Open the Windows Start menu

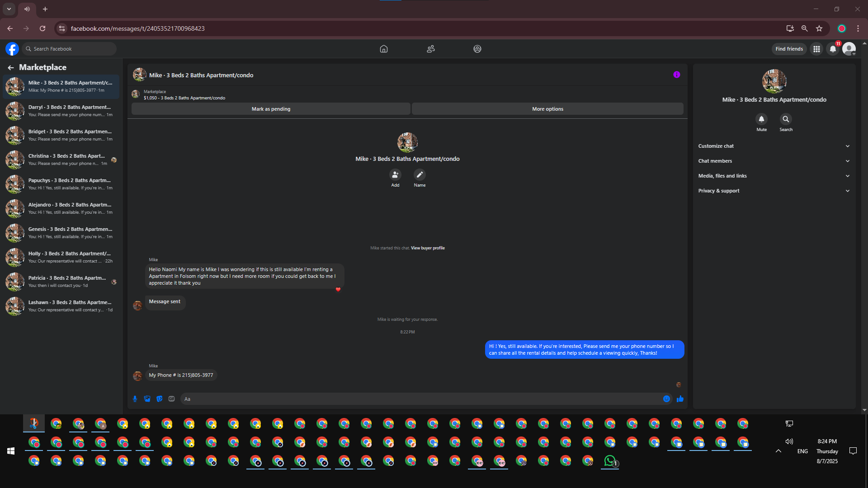pyautogui.click(x=11, y=451)
